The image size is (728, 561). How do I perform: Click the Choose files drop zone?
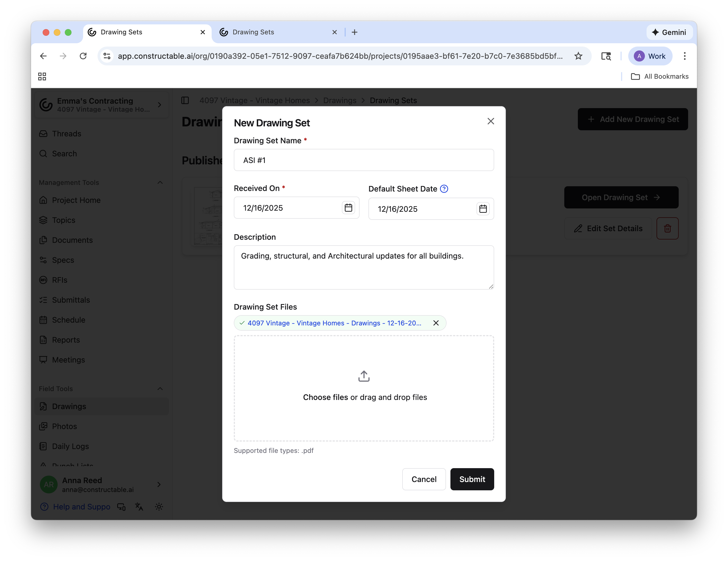[x=364, y=388]
